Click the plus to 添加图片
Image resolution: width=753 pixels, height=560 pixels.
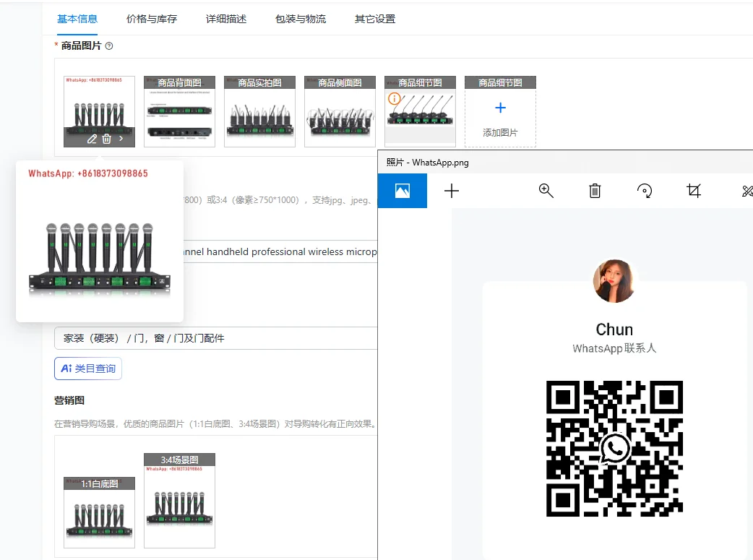click(500, 108)
